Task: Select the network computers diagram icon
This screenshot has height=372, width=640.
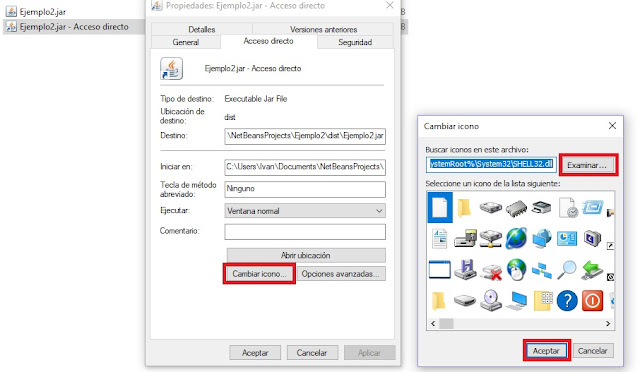Action: point(542,270)
